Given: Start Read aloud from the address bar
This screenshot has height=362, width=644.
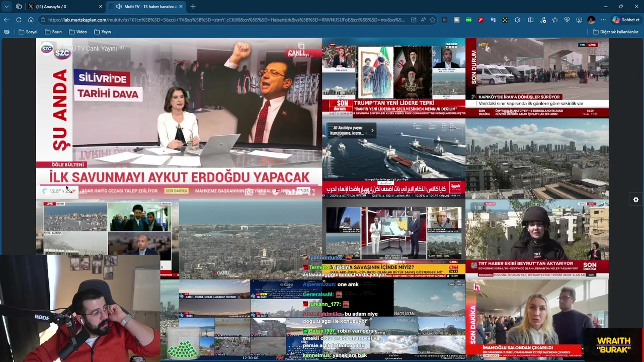Looking at the screenshot, I should pyautogui.click(x=423, y=20).
